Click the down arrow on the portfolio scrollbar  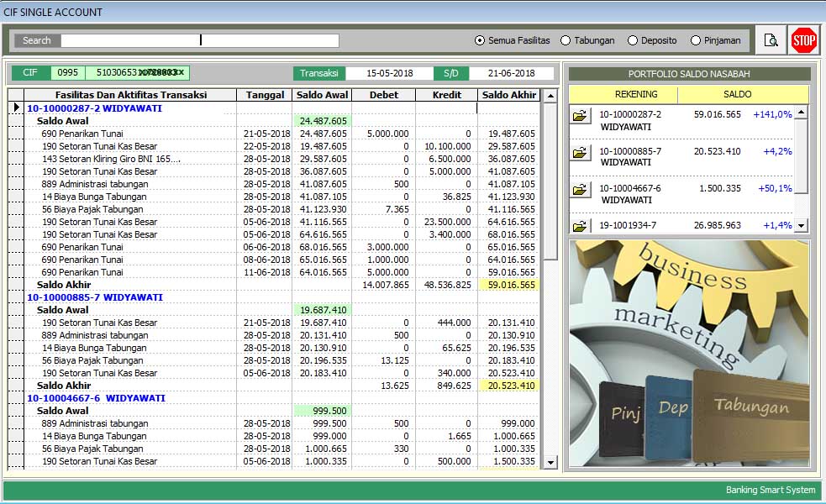(x=802, y=228)
